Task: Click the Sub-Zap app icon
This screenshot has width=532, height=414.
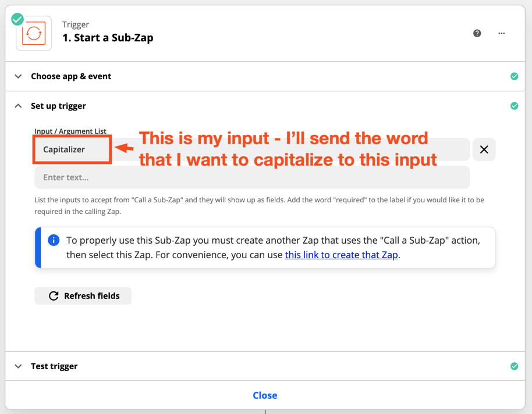Action: pyautogui.click(x=34, y=33)
